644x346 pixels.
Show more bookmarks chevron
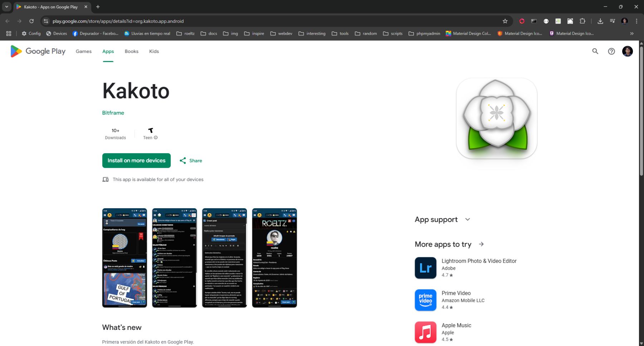632,33
